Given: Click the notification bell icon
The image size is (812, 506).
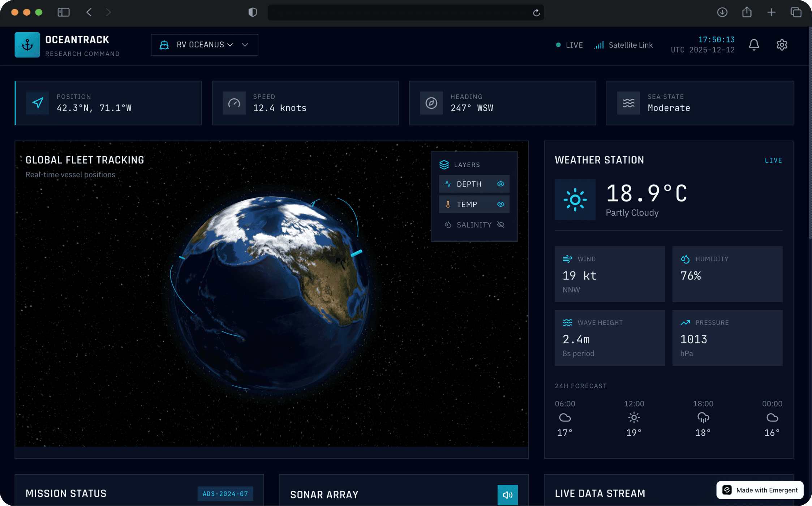Looking at the screenshot, I should click(753, 45).
